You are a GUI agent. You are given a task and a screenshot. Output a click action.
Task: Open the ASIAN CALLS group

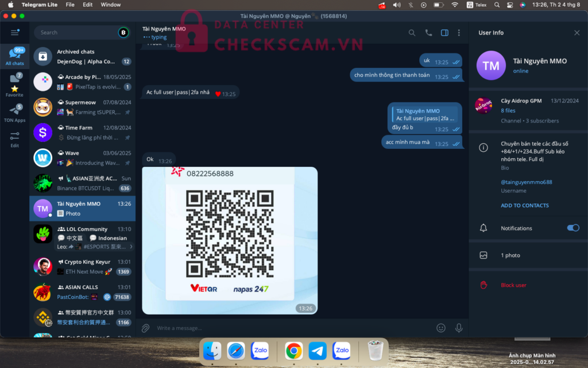pos(83,292)
